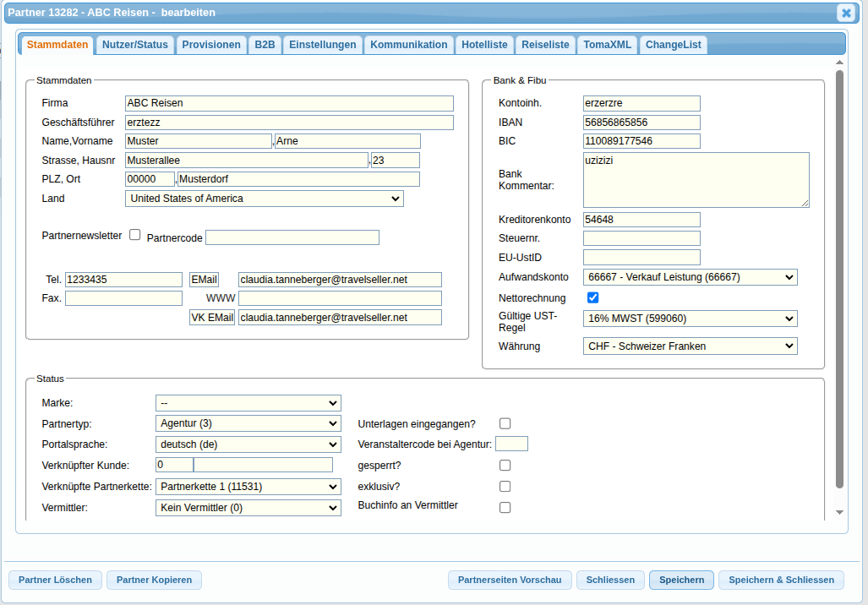Open the Land country dropdown
Viewport: 868px width, 605px height.
(265, 199)
